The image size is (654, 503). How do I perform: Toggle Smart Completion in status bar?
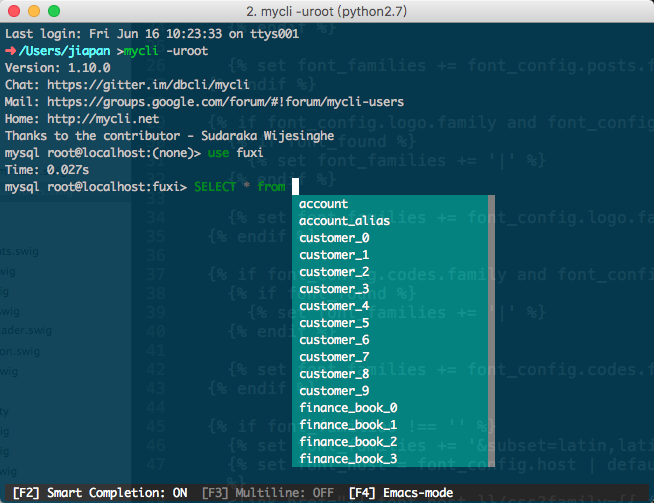(x=98, y=493)
